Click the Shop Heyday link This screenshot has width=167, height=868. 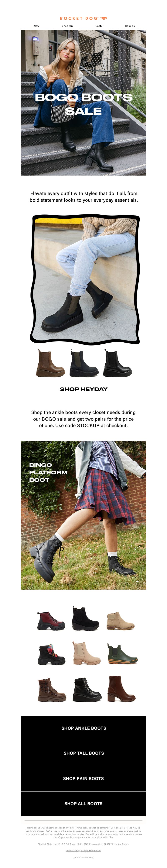[x=83, y=389]
